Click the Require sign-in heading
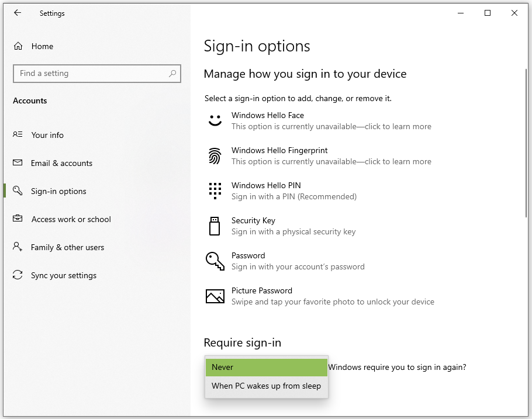Image resolution: width=532 pixels, height=419 pixels. point(243,343)
